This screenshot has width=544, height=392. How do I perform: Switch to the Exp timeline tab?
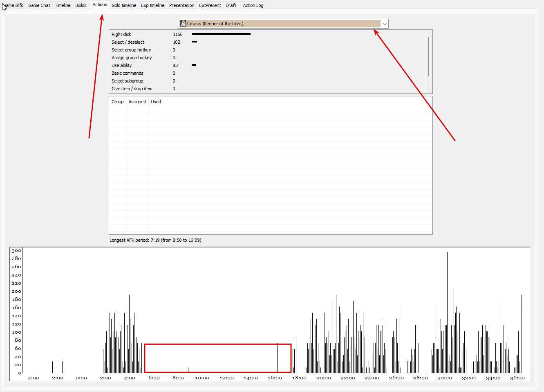pos(153,5)
